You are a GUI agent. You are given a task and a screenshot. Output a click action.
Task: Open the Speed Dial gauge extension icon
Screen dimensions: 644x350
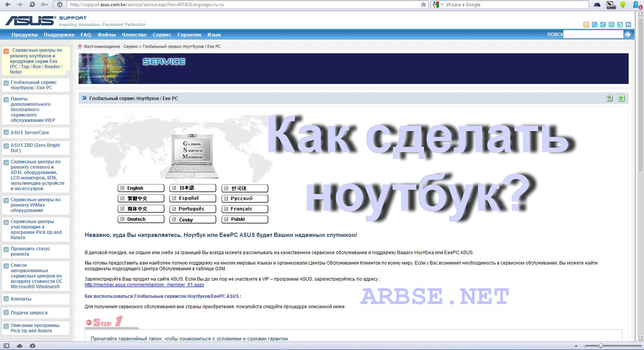[x=597, y=5]
